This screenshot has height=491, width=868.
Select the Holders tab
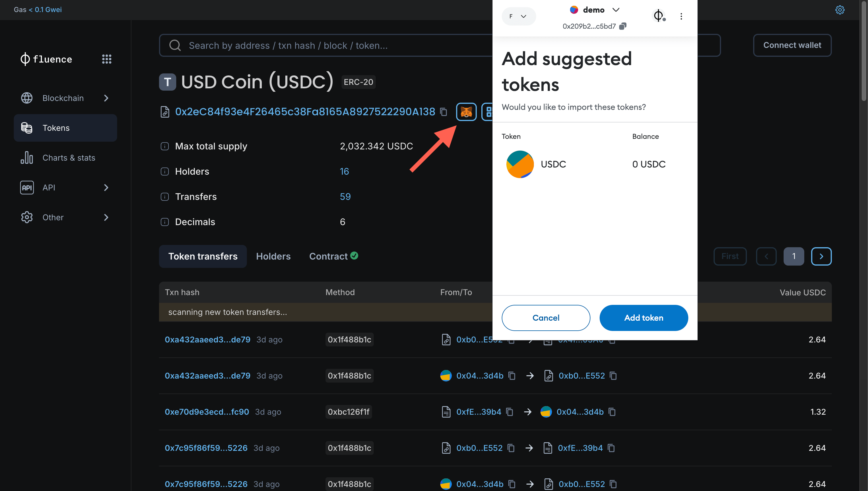(x=273, y=256)
